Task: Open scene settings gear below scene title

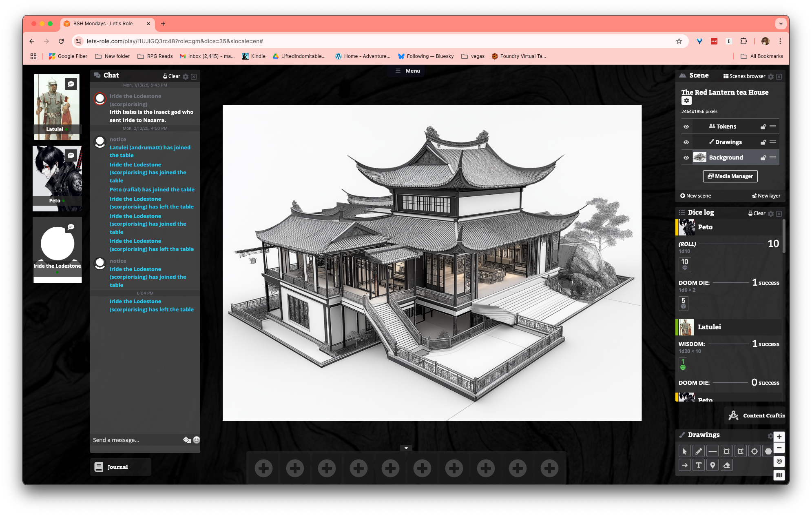Action: (686, 101)
